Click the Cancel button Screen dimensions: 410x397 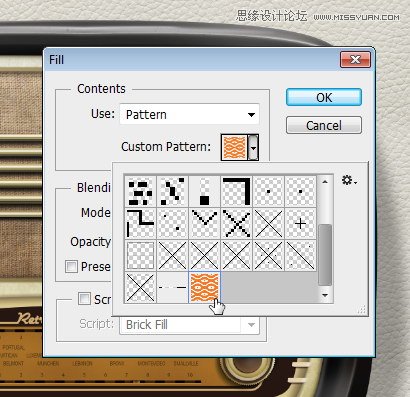point(324,125)
